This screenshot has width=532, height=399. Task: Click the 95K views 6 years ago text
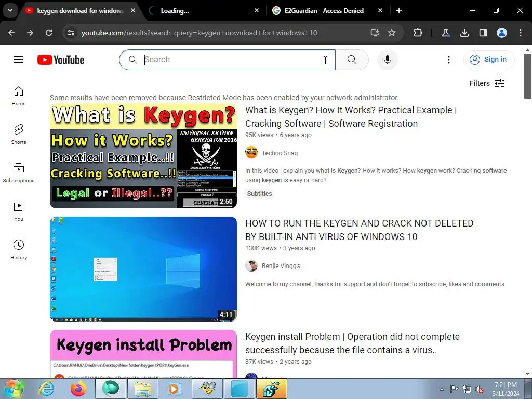tap(278, 135)
